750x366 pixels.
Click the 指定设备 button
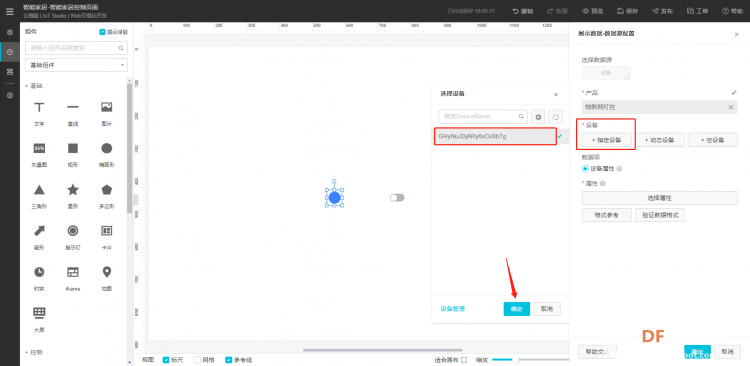point(607,140)
